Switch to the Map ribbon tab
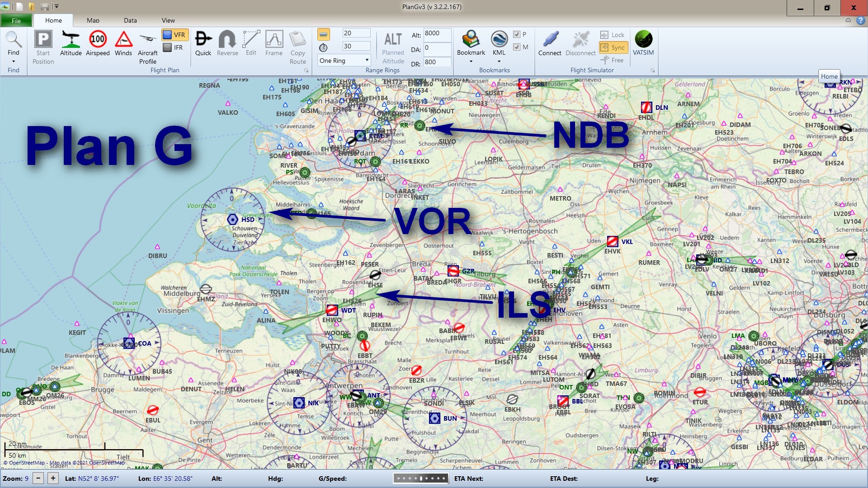 click(92, 20)
